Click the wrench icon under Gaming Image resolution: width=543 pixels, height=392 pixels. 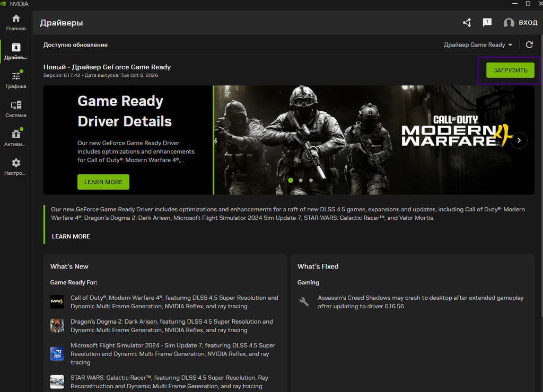(x=304, y=302)
